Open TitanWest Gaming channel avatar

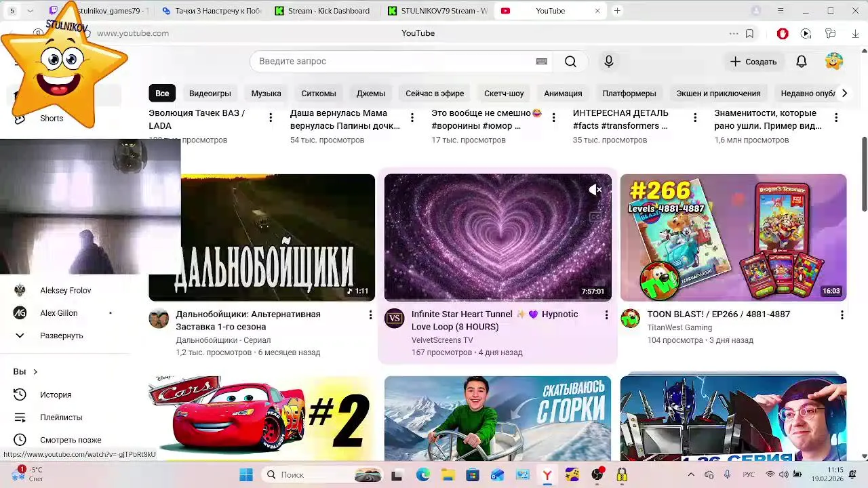click(630, 319)
